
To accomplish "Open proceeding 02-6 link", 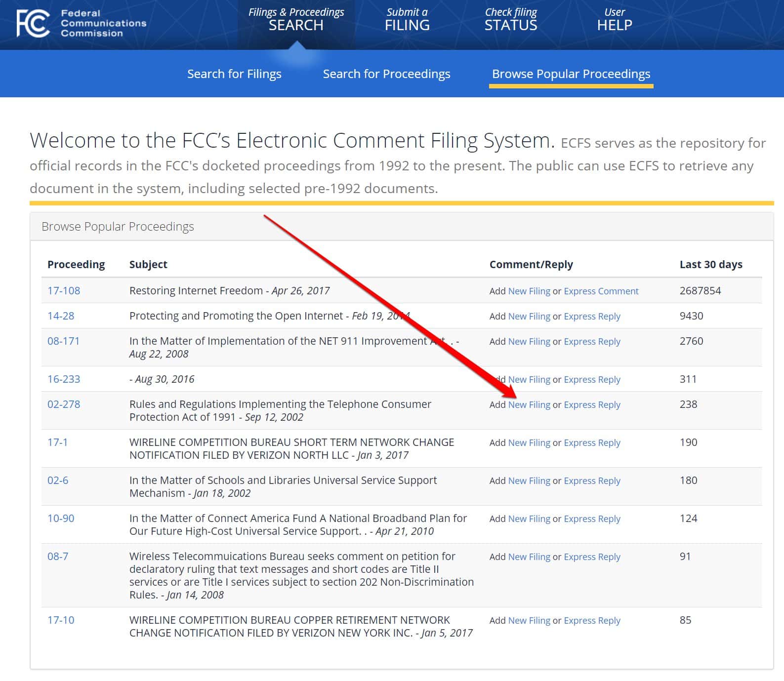I will pyautogui.click(x=58, y=481).
